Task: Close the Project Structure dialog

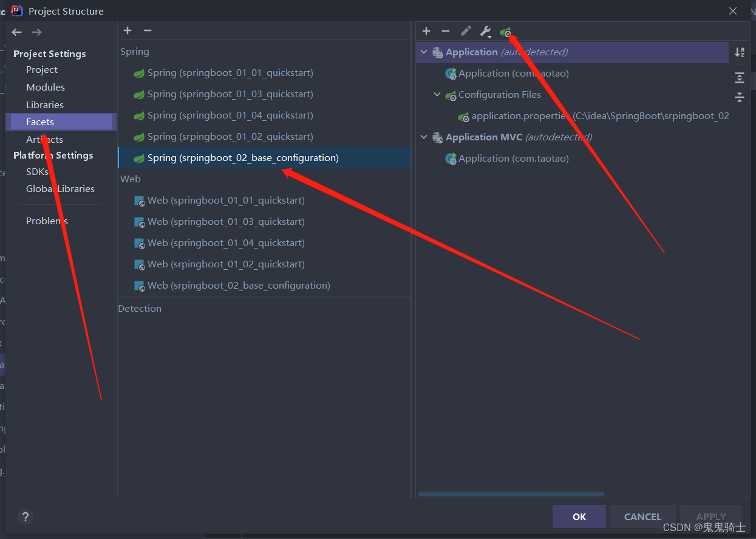Action: (x=733, y=11)
